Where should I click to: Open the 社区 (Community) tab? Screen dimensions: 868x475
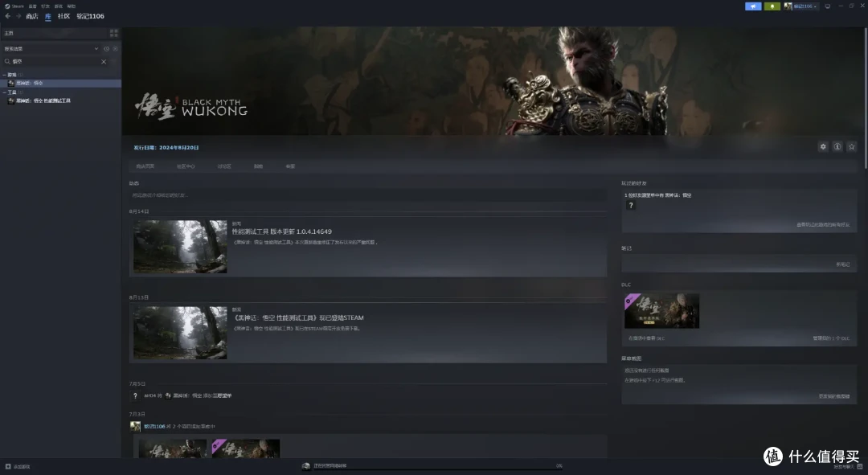(63, 16)
